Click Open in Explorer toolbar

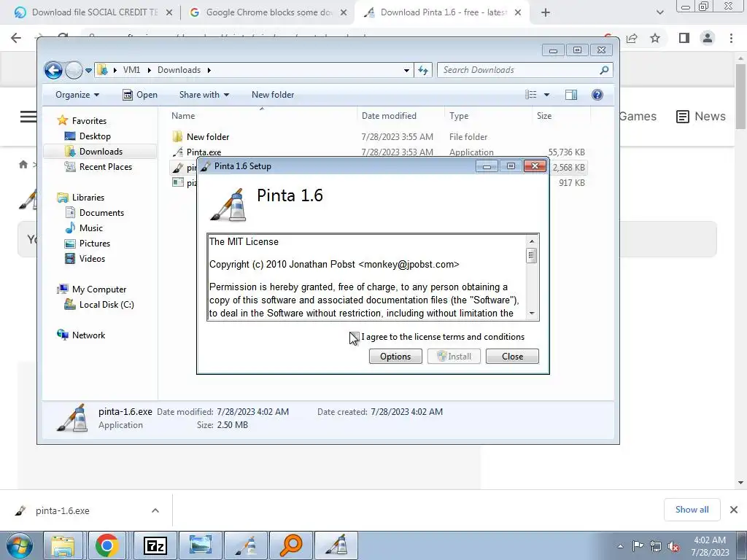[x=140, y=95]
